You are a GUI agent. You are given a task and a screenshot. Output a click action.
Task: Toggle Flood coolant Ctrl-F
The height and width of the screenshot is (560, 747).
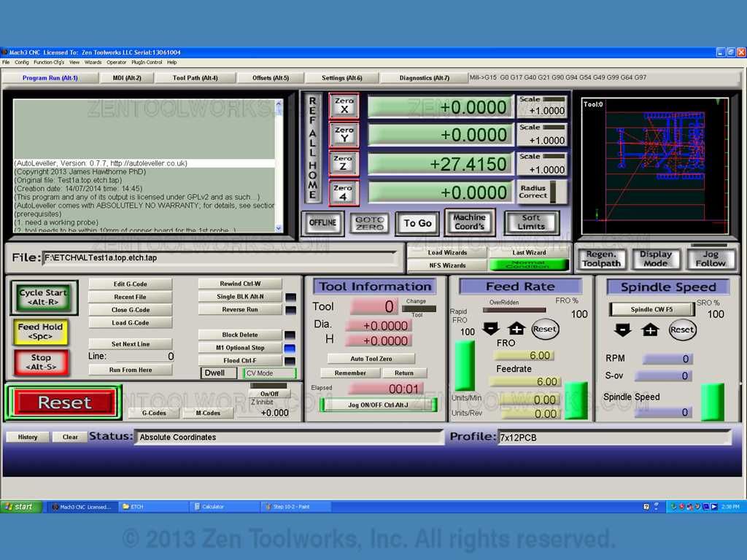(240, 360)
